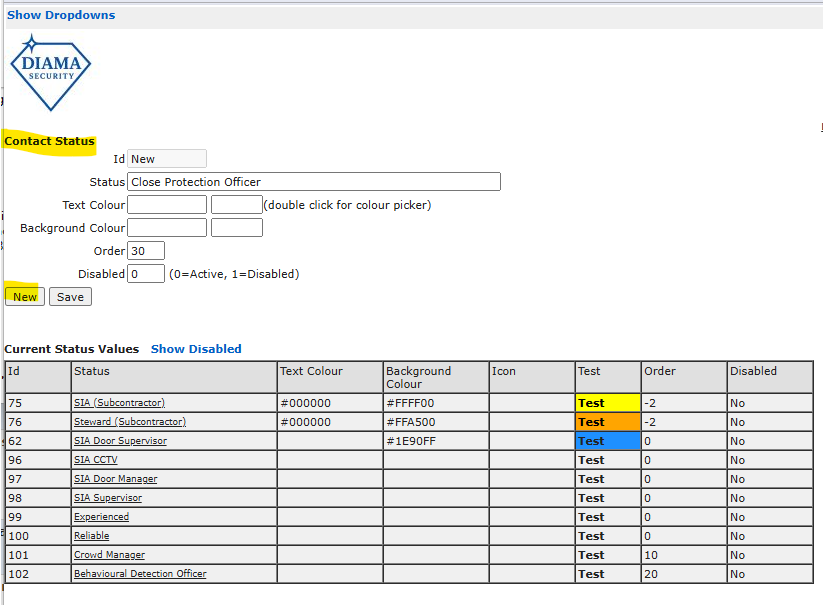Screen dimensions: 823x605
Task: Edit the SIA CCTV status
Action: click(96, 460)
